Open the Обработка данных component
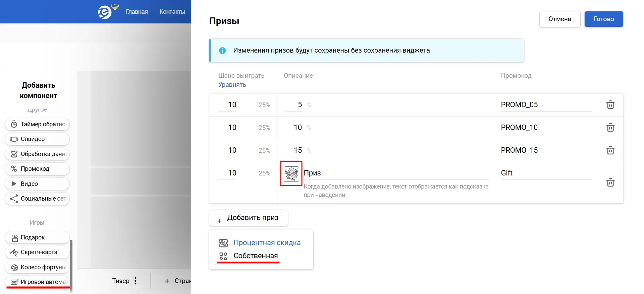 [x=37, y=154]
